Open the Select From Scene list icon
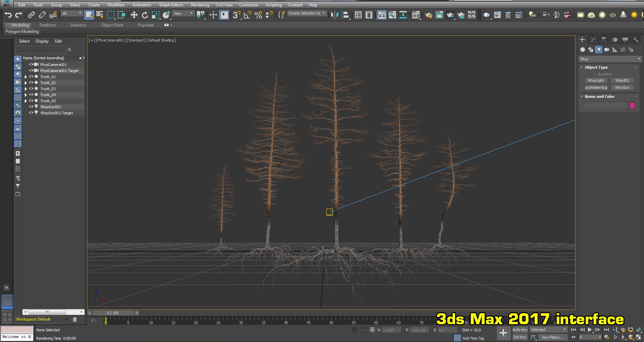Viewport: 644px width, 342px height. pyautogui.click(x=100, y=15)
